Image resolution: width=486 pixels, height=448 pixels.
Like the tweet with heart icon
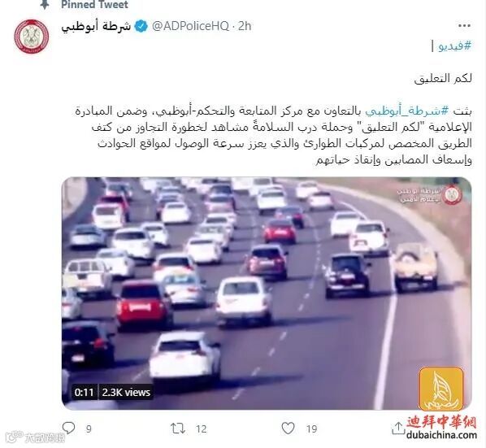pos(288,428)
